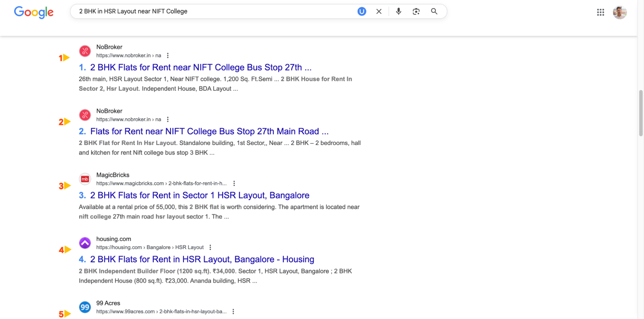
Task: Click the Google logo to go home
Action: tap(34, 12)
